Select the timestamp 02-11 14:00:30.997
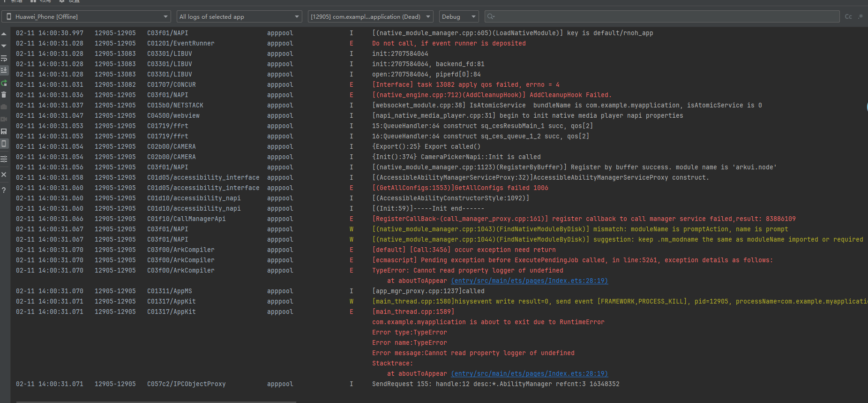Screen dimensions: 868x403 click(x=49, y=33)
